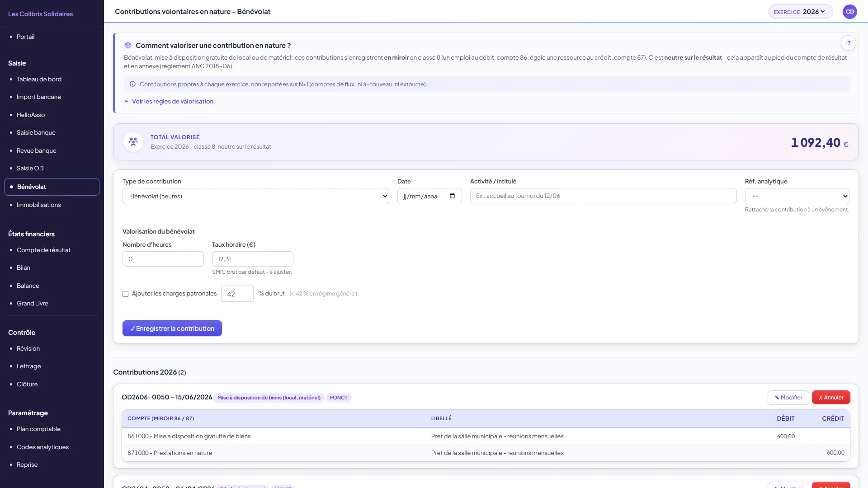
Task: Click the COMPTE (MIROIR 86 / 87) header
Action: tap(161, 418)
